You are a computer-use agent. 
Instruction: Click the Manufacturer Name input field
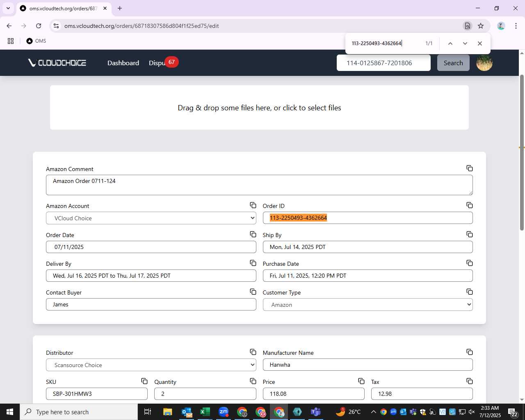(367, 365)
